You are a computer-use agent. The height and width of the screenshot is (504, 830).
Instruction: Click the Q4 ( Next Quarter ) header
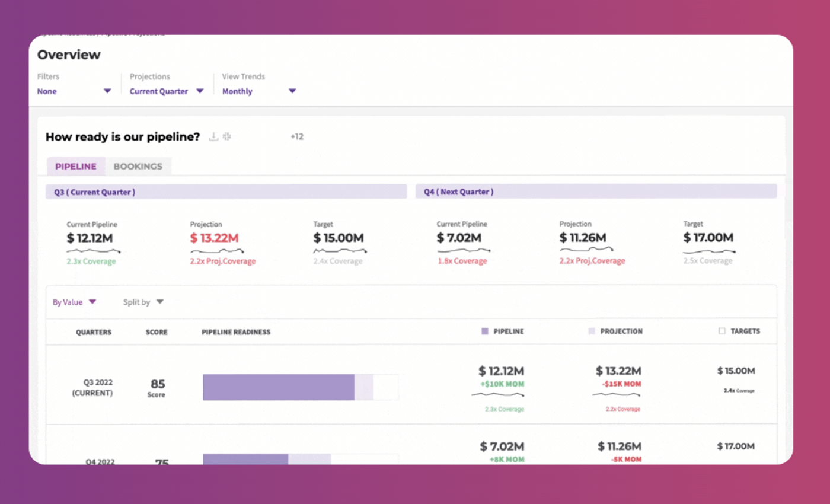pos(596,192)
